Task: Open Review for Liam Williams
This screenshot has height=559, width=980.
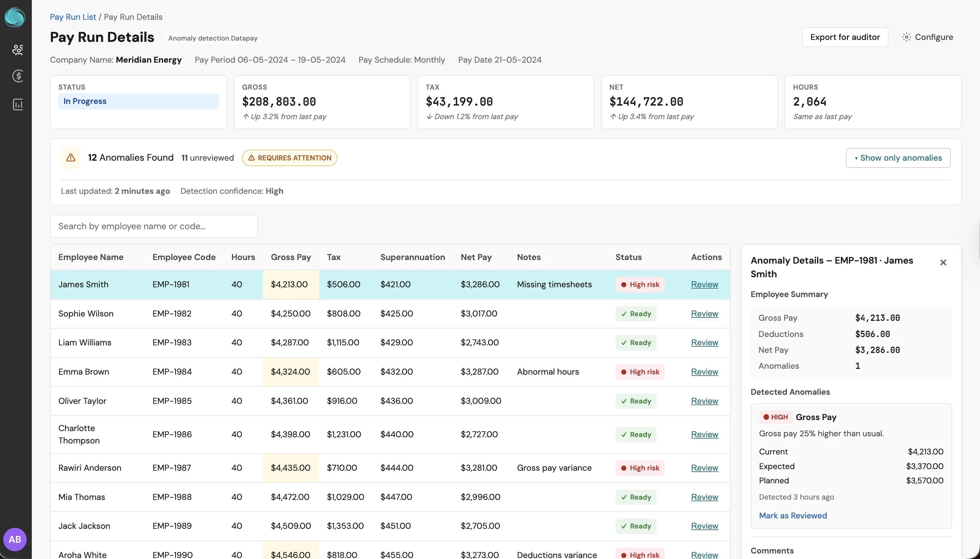Action: 704,342
